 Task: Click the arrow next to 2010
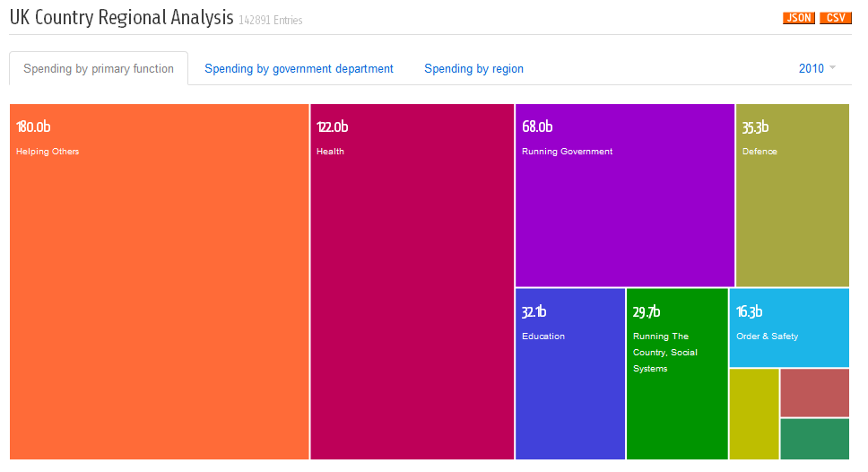[x=832, y=67]
